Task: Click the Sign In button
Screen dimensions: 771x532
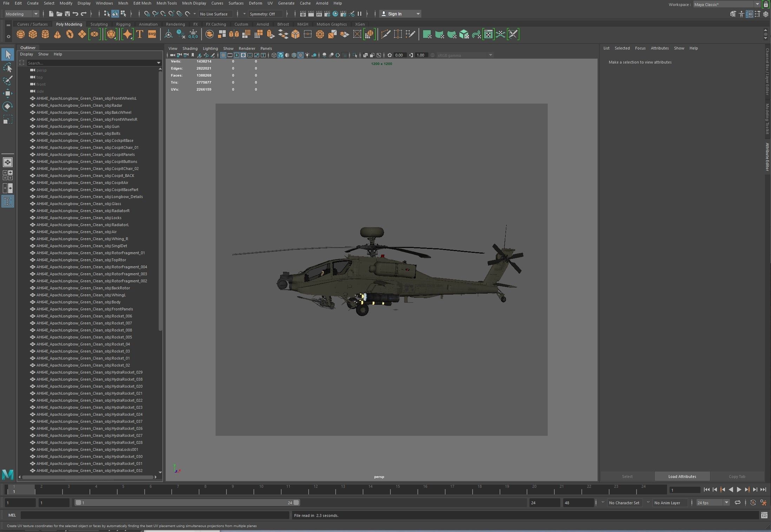Action: [x=395, y=14]
